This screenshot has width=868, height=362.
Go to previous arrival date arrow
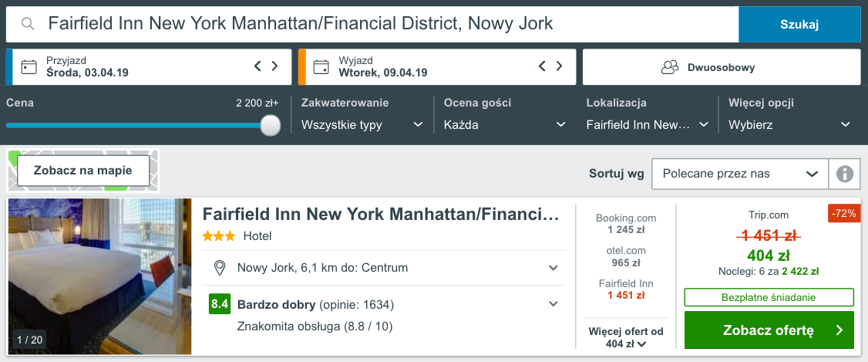(x=257, y=66)
